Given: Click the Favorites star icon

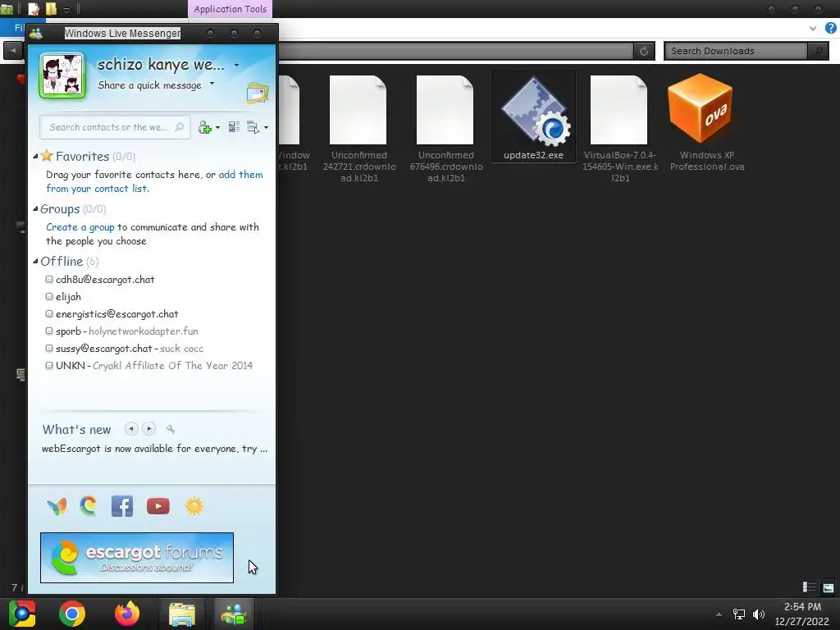Looking at the screenshot, I should coord(47,156).
